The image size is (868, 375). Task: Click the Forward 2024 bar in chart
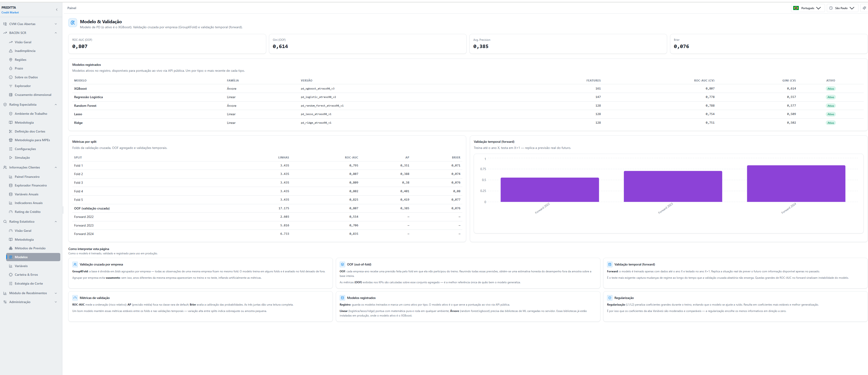(796, 184)
